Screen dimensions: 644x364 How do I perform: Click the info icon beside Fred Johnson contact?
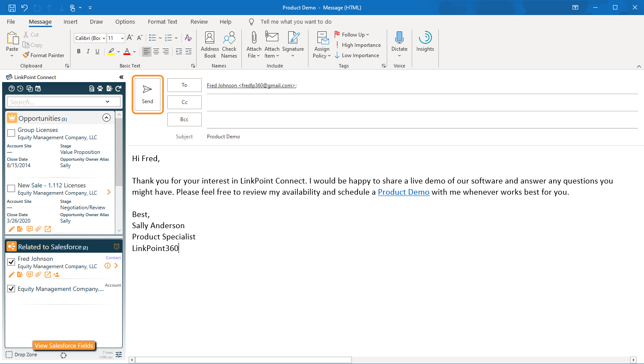tap(108, 266)
